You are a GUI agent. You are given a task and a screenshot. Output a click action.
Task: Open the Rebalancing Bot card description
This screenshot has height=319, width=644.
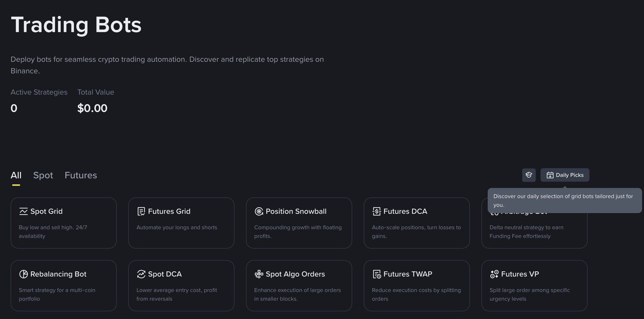tap(57, 294)
